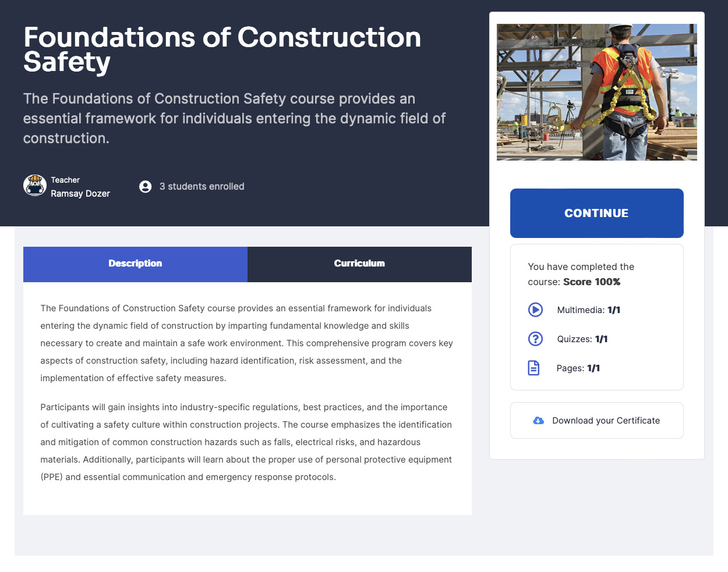Click the students enrolled person icon
Image resolution: width=728 pixels, height=572 pixels.
(146, 186)
